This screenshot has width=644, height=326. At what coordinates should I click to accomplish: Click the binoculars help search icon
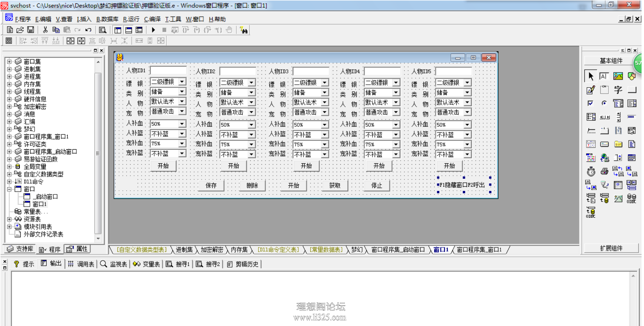[244, 30]
